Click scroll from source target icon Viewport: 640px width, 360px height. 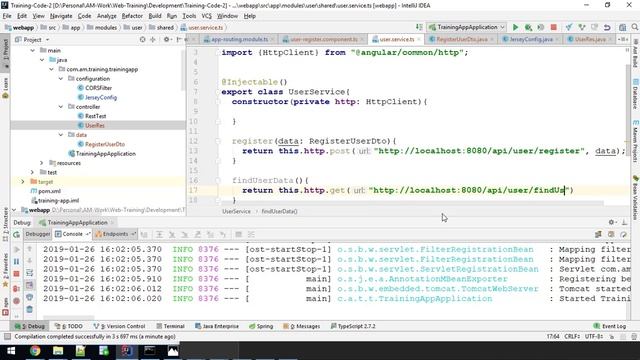(x=142, y=40)
